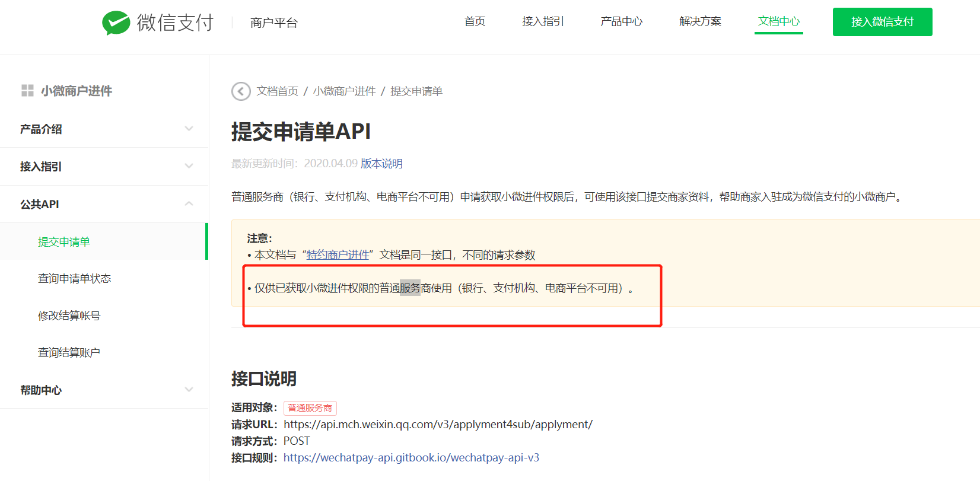Click the circular back arrow icon

tap(241, 91)
